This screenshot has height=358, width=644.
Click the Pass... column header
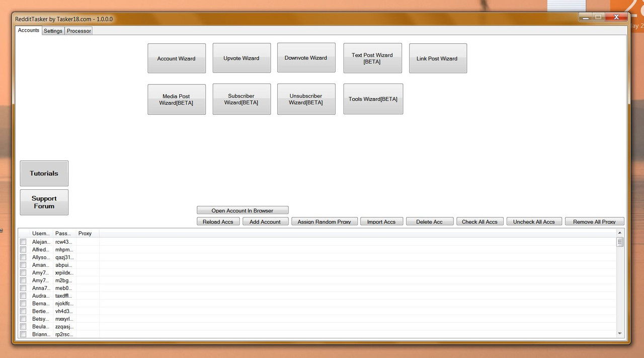click(x=64, y=233)
